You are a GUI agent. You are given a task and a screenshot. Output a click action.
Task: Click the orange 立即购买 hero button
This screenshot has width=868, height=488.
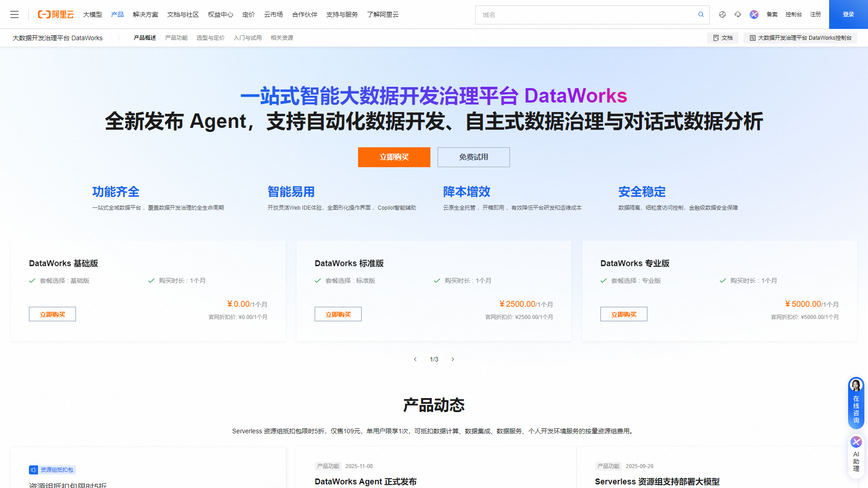(x=394, y=157)
